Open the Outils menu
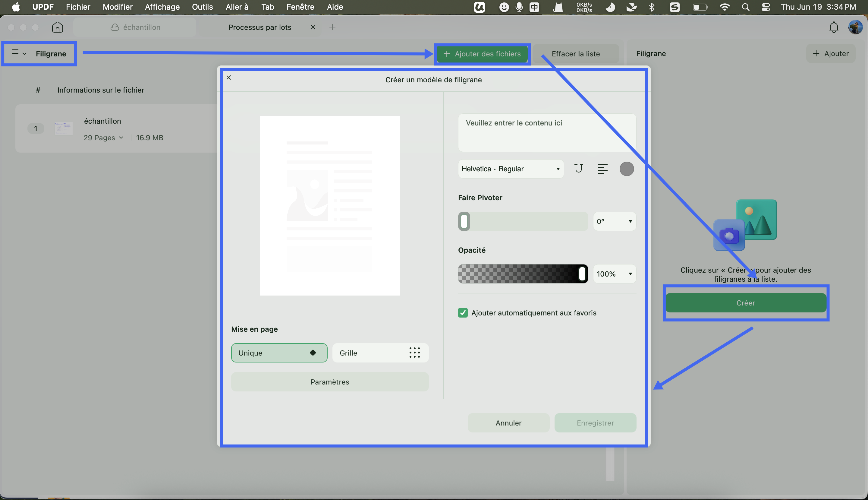Screen dimensions: 868x500 pyautogui.click(x=202, y=7)
